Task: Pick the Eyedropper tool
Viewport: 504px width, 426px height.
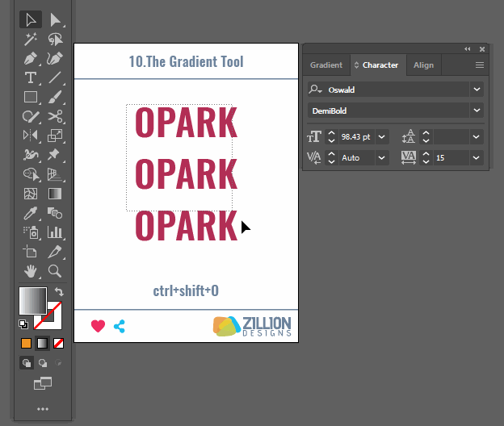Action: point(31,214)
